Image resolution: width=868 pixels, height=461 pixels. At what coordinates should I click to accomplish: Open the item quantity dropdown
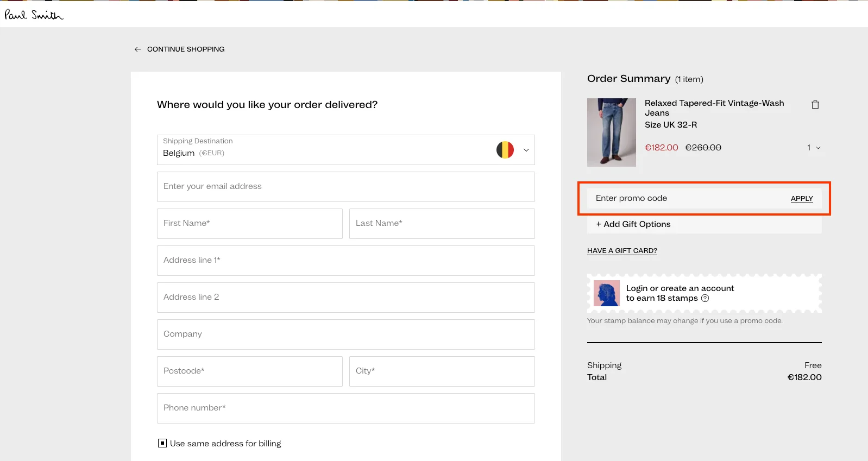(x=813, y=148)
